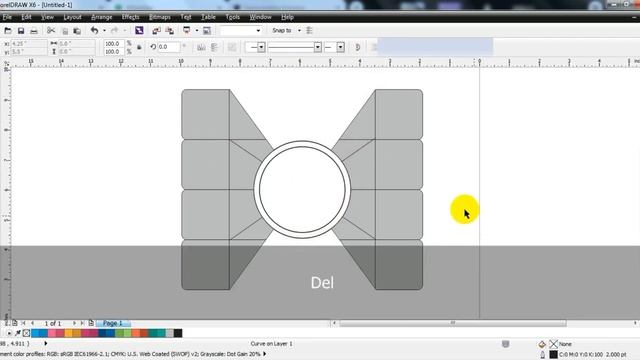The height and width of the screenshot is (360, 640).
Task: Click the add page icon after Page 1
Action: [x=91, y=323]
